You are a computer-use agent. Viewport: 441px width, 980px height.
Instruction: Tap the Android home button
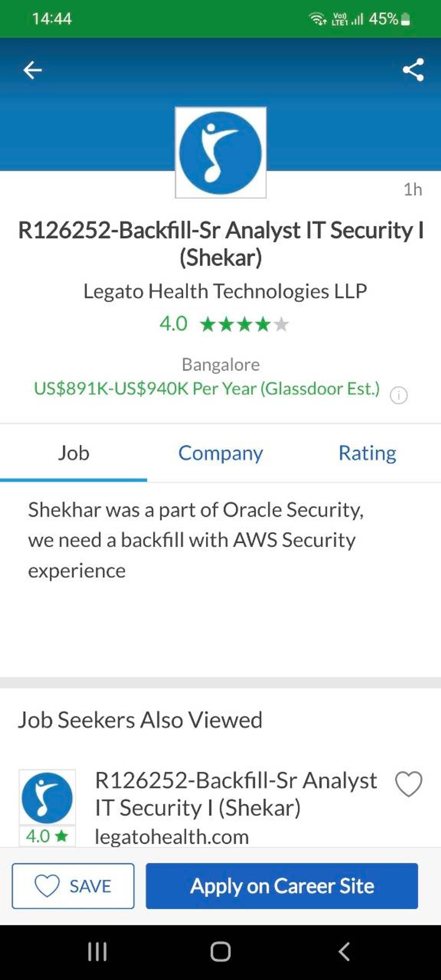click(220, 951)
